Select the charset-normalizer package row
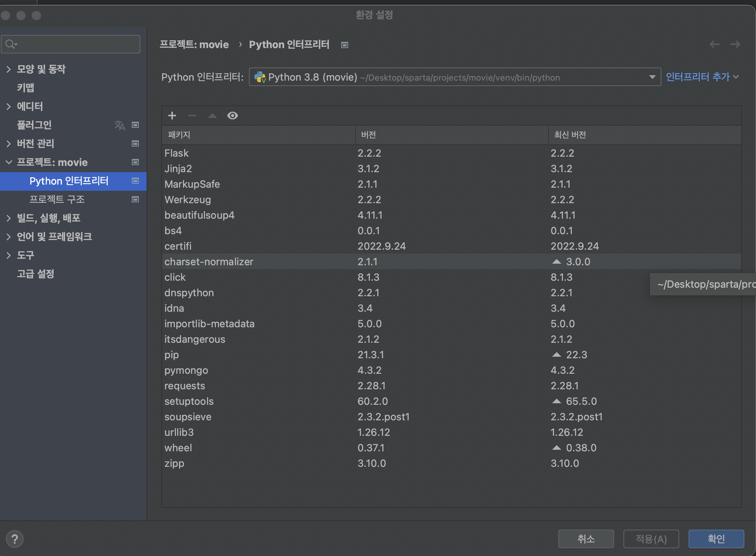The image size is (756, 556). tap(452, 262)
